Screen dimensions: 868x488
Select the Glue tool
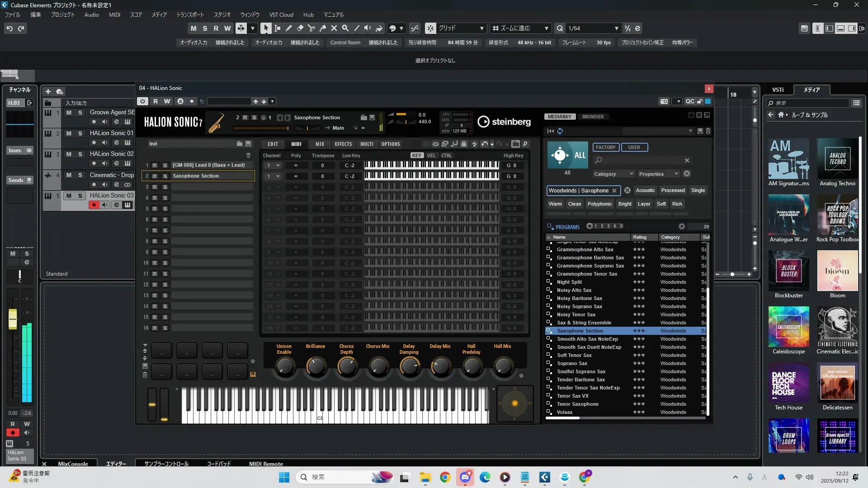point(322,28)
